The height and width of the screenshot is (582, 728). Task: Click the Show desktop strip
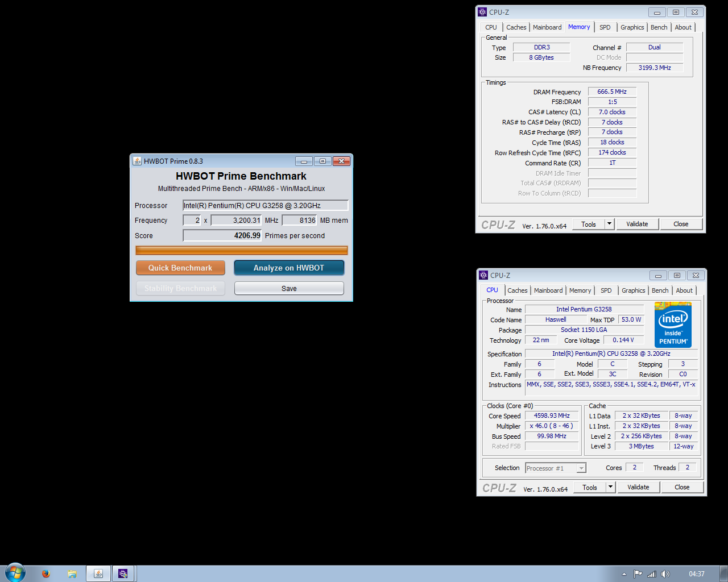pyautogui.click(x=723, y=573)
